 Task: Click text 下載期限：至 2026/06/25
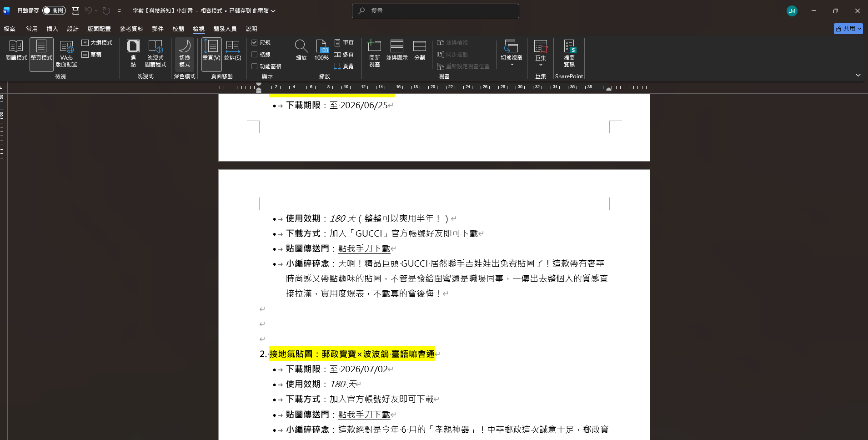click(x=337, y=106)
